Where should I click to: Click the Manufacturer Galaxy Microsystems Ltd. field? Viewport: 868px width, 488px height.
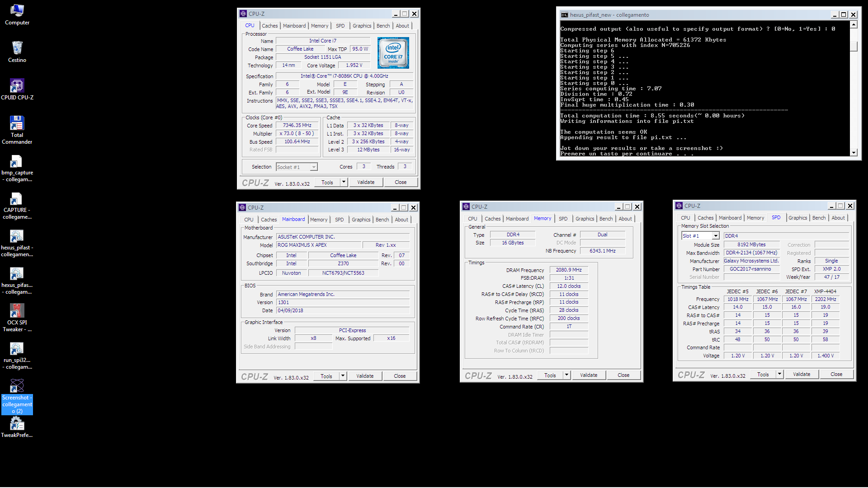coord(751,261)
